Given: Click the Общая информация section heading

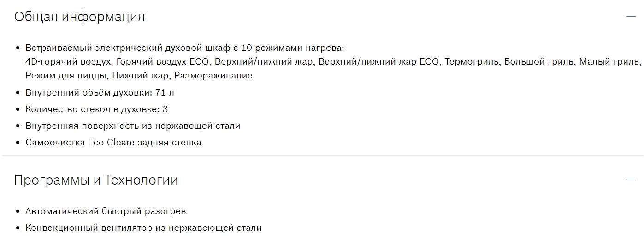Looking at the screenshot, I should tap(79, 17).
